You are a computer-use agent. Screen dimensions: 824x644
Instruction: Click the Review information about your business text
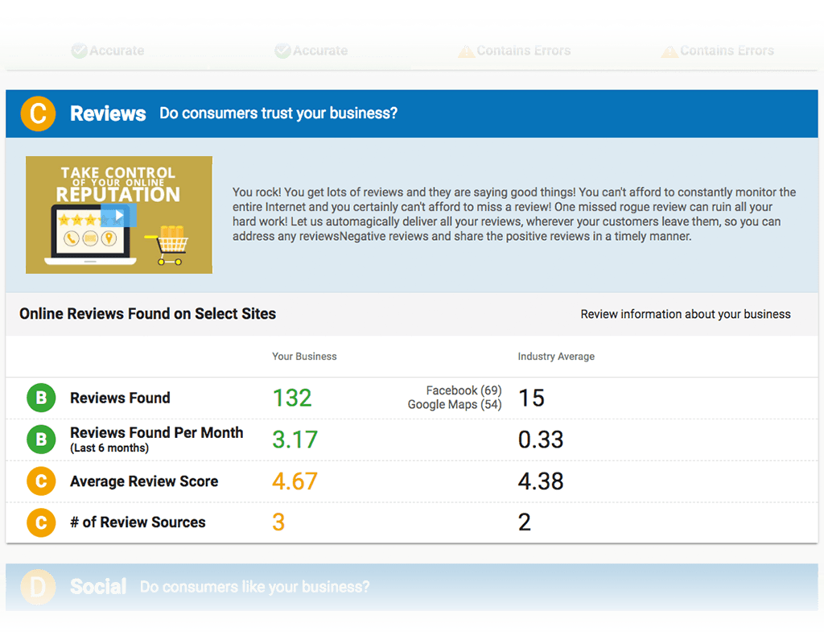686,314
